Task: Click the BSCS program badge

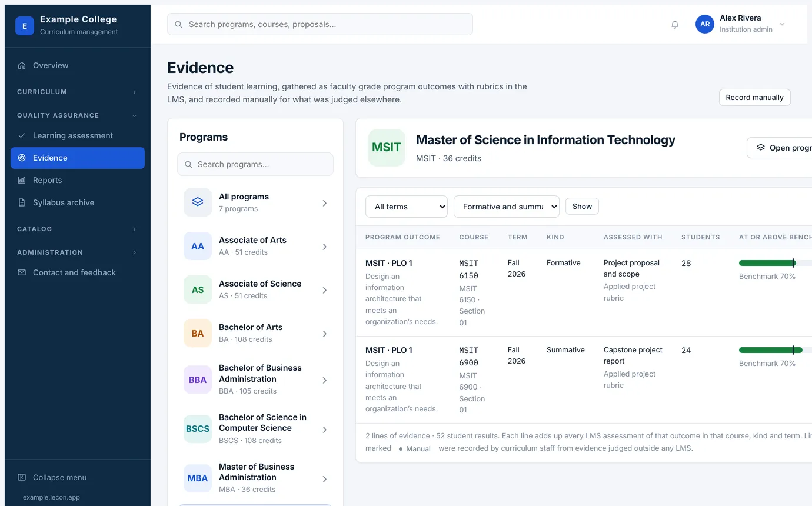Action: click(x=198, y=429)
